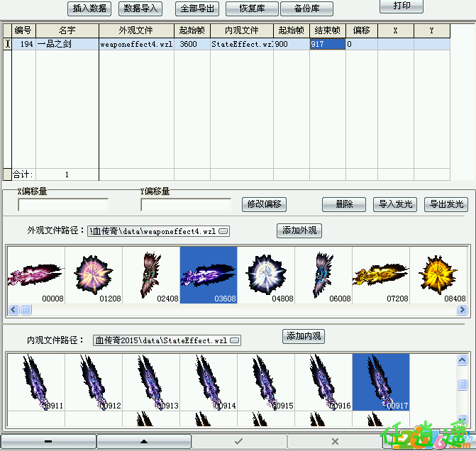Image resolution: width=476 pixels, height=451 pixels.
Task: Select weapon effect thumbnail 01208
Action: pos(94,275)
